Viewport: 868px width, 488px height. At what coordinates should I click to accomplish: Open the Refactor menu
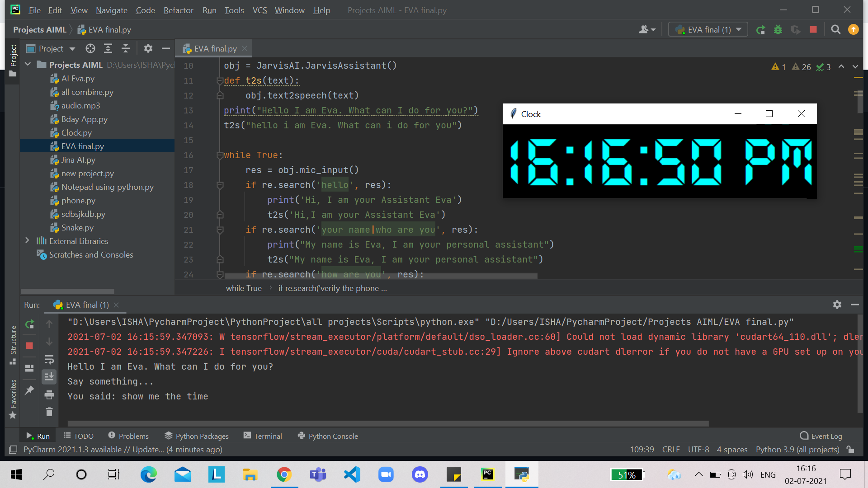coord(178,10)
